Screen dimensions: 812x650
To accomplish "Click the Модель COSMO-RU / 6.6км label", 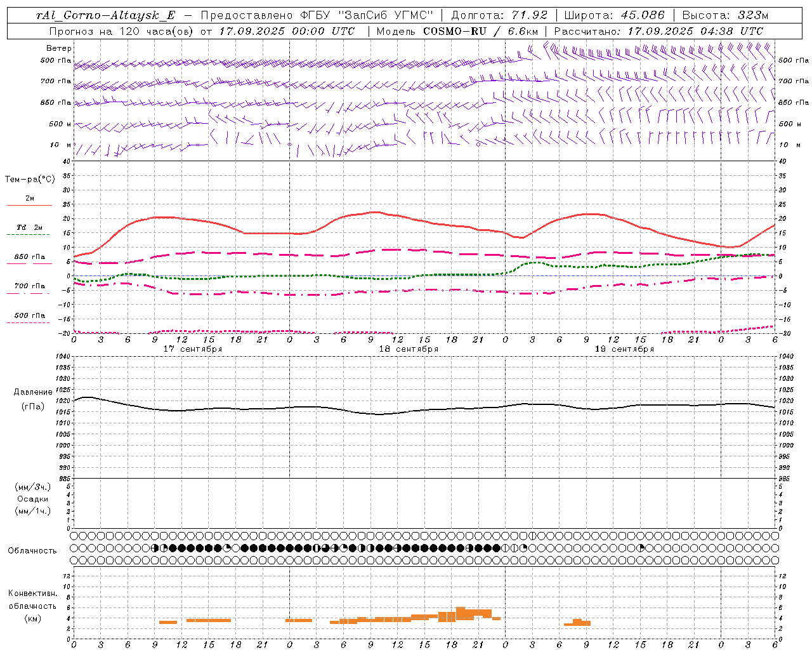I will tap(457, 31).
